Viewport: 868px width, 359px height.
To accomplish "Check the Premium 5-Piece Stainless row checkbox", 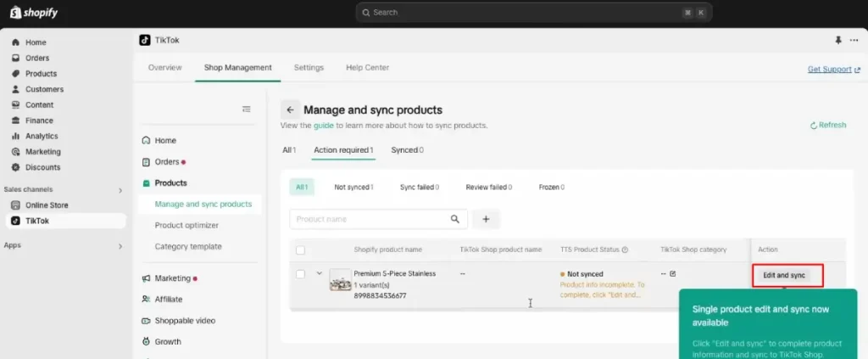I will pos(300,274).
